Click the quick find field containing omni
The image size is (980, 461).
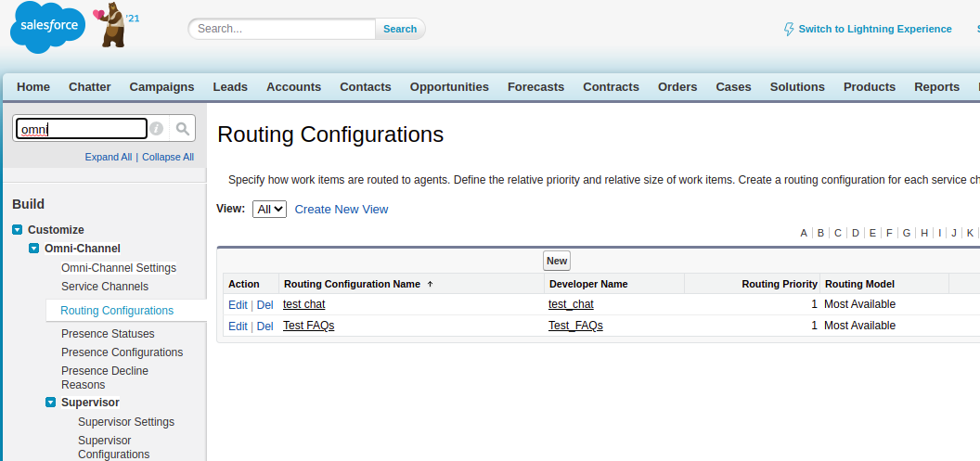[x=82, y=129]
